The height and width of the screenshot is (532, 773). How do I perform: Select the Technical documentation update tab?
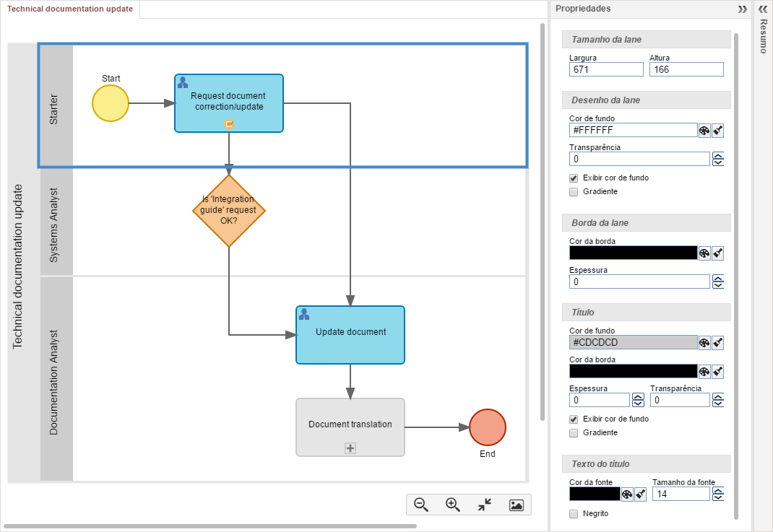pyautogui.click(x=70, y=9)
